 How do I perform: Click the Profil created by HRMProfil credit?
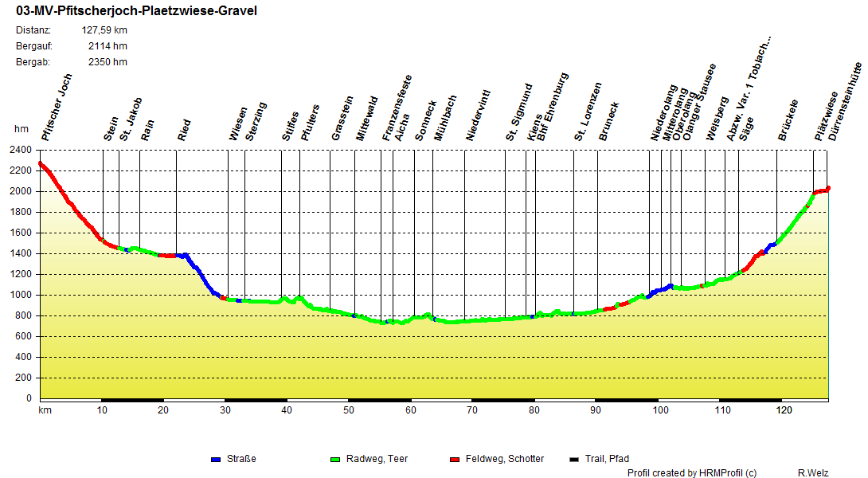(692, 471)
